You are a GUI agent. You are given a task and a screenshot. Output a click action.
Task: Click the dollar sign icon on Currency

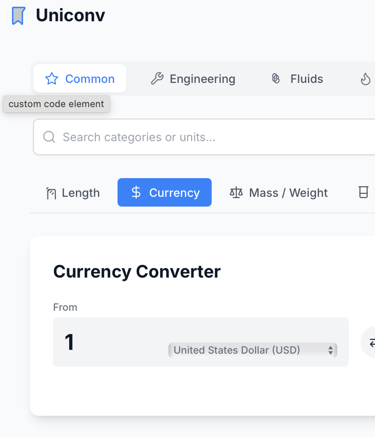pos(136,192)
